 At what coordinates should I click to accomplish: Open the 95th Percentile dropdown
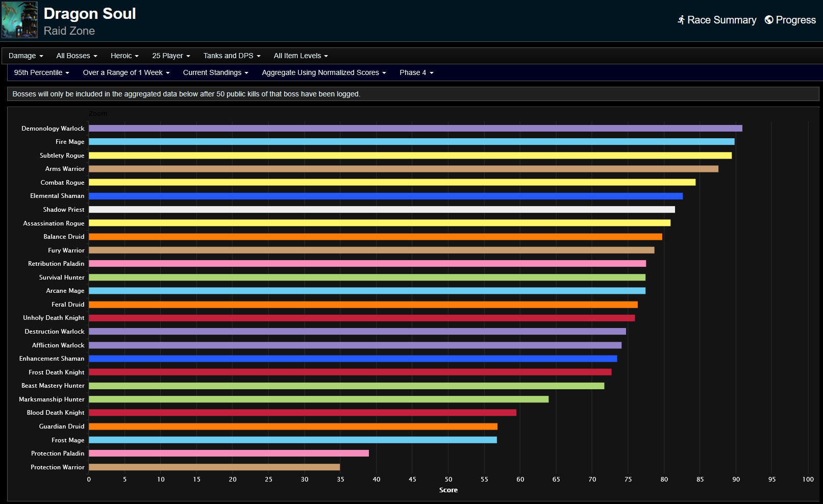41,72
